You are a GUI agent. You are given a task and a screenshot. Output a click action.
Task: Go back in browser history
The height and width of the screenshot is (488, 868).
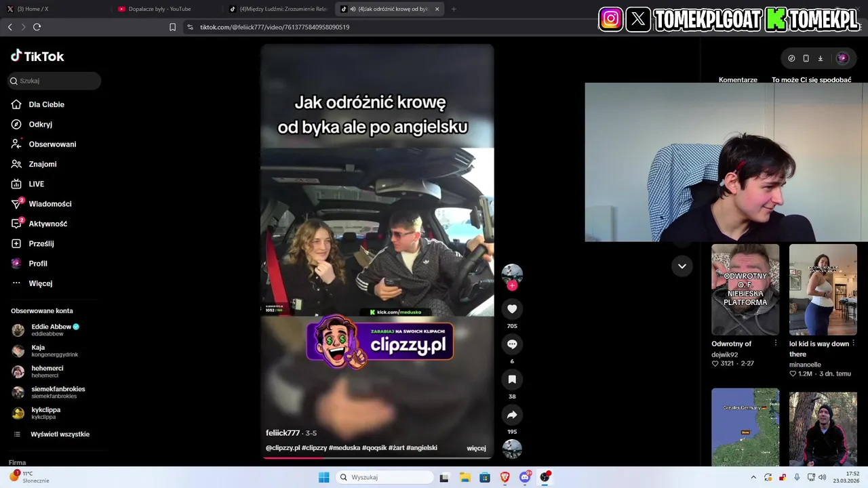point(9,27)
